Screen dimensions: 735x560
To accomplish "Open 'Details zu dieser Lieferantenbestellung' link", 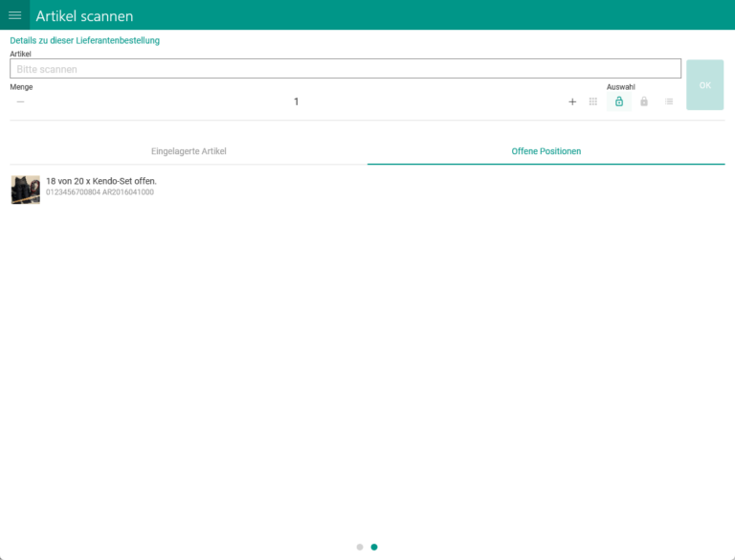I will pos(84,40).
